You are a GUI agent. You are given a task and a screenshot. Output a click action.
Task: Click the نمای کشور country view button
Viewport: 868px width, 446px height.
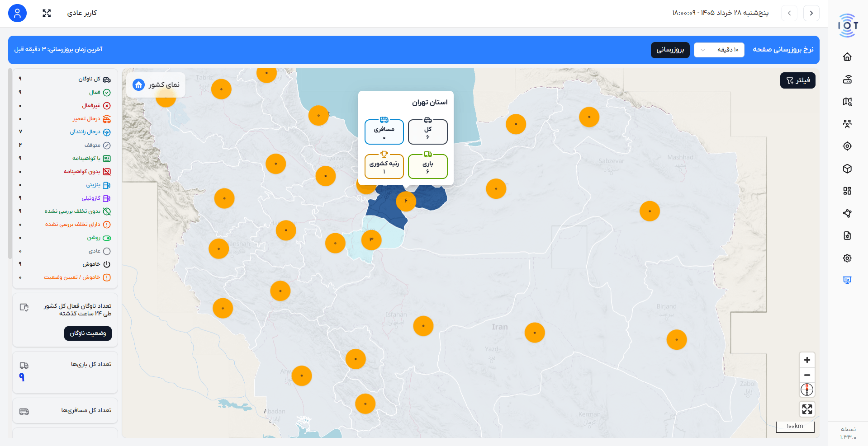(x=156, y=85)
